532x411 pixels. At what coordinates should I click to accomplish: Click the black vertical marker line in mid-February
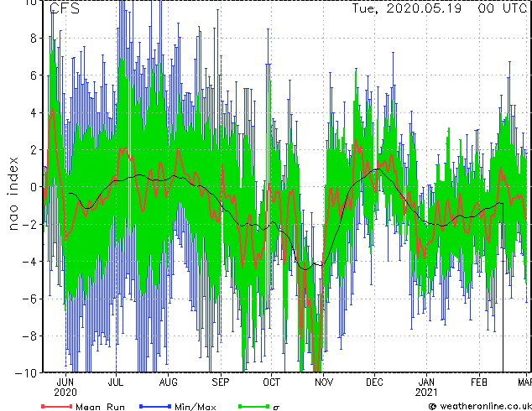(503, 288)
